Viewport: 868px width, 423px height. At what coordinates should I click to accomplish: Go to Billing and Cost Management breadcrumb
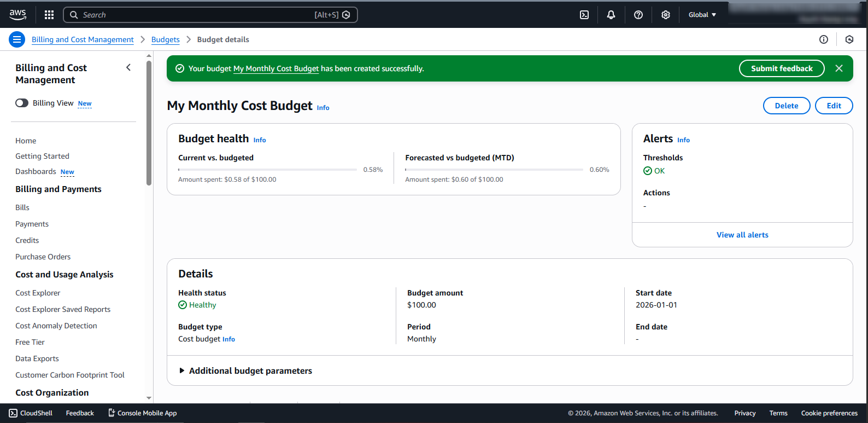click(x=83, y=39)
